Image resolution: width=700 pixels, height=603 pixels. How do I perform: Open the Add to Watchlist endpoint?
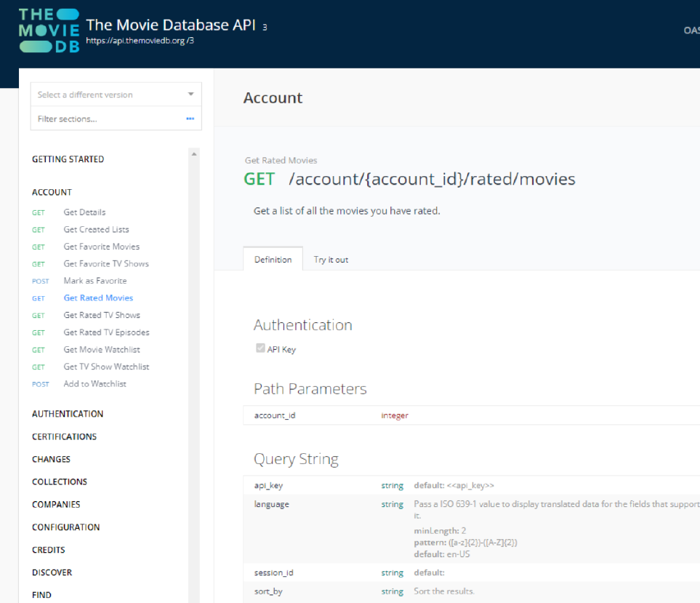94,384
